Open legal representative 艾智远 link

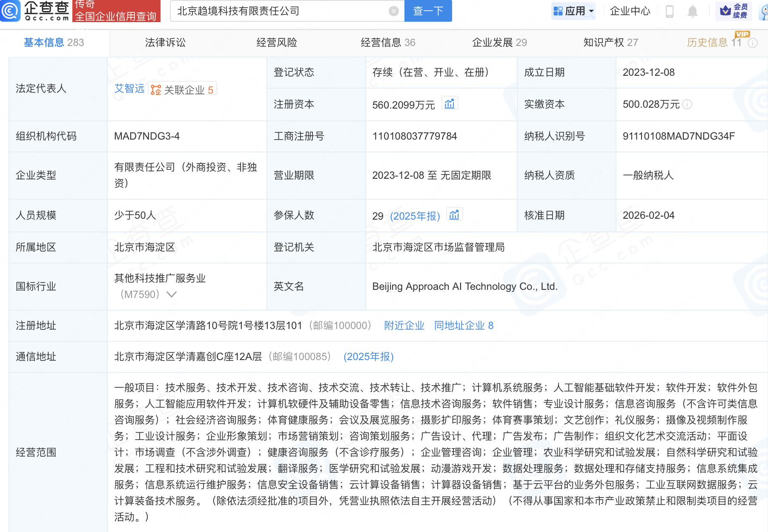[129, 89]
